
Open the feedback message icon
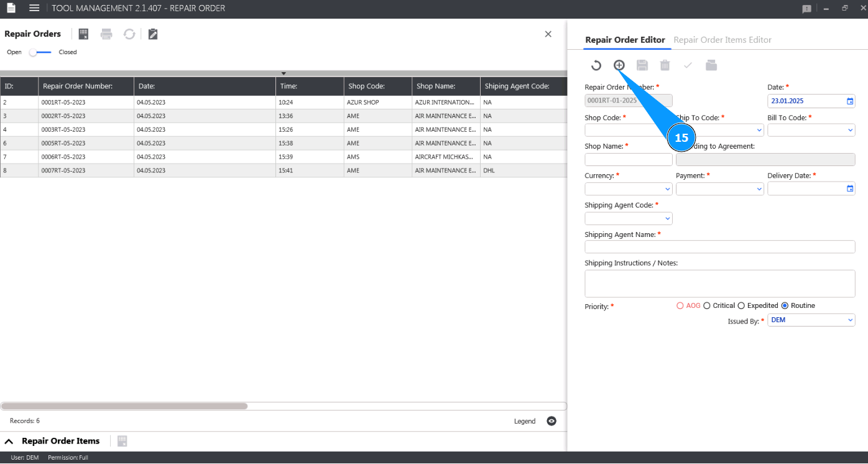point(807,9)
